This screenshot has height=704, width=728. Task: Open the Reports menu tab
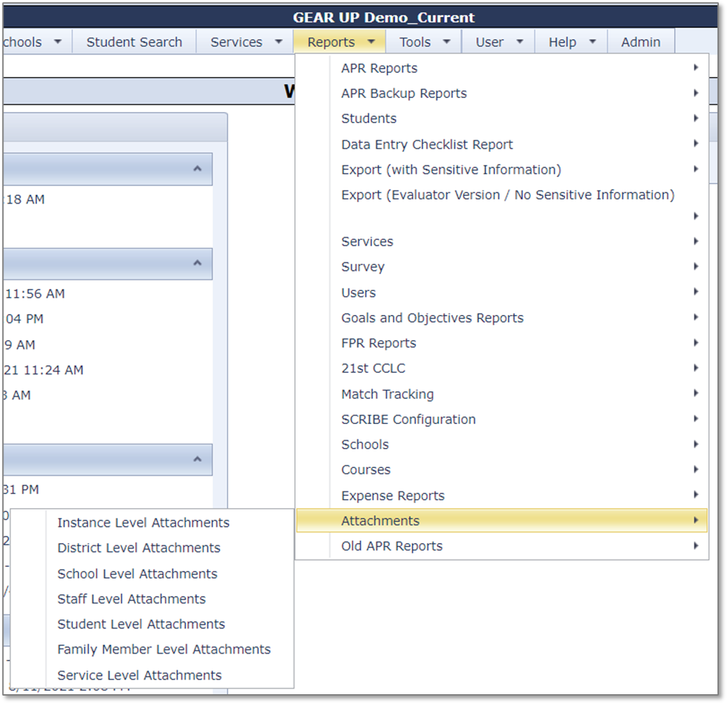339,42
